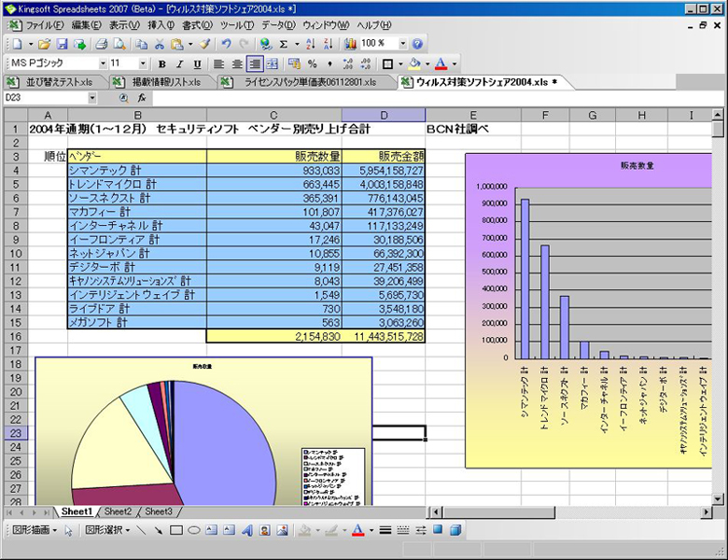728x560 pixels.
Task: Insert hyperlink with globe icon
Action: (x=266, y=44)
